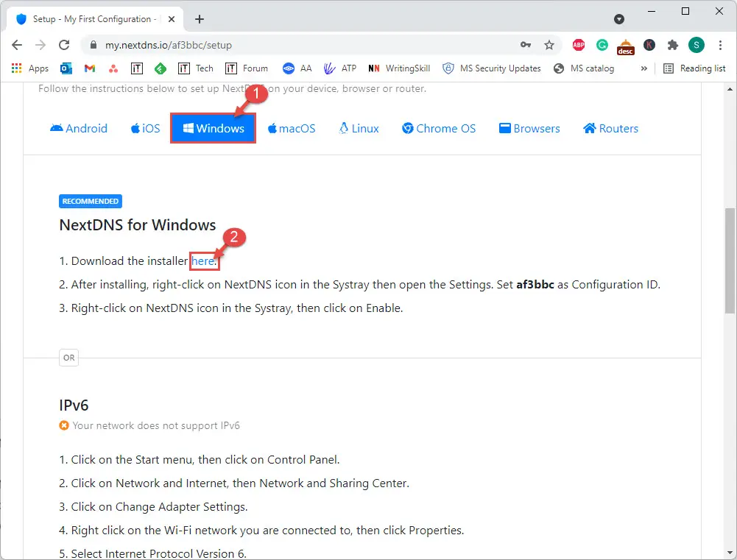
Task: Bookmark this page with the star
Action: click(x=549, y=45)
